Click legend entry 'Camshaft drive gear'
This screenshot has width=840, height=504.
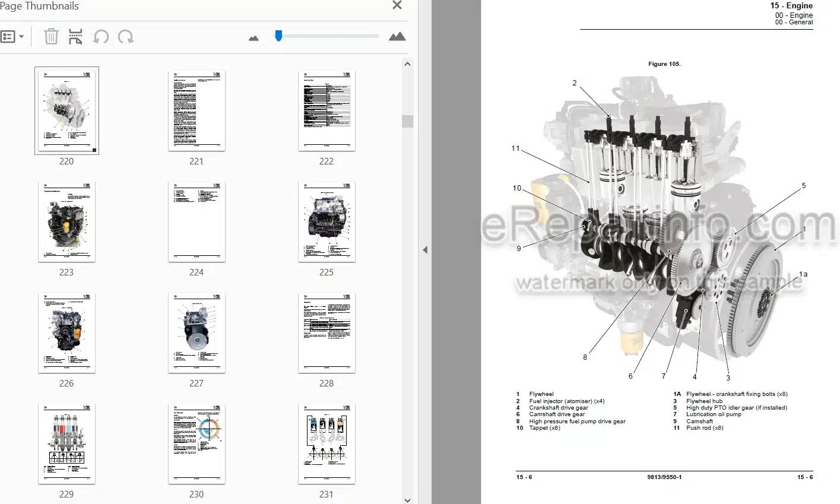557,414
